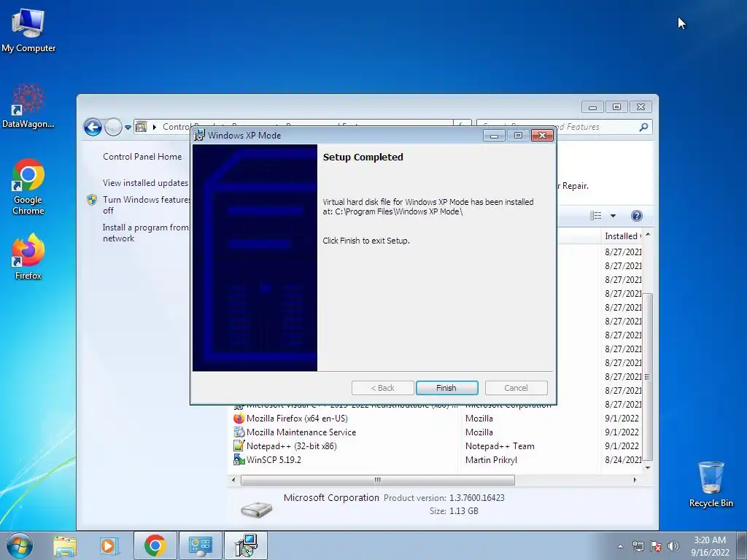Click Mozilla Maintenance Service icon
The height and width of the screenshot is (560, 747).
tap(239, 432)
